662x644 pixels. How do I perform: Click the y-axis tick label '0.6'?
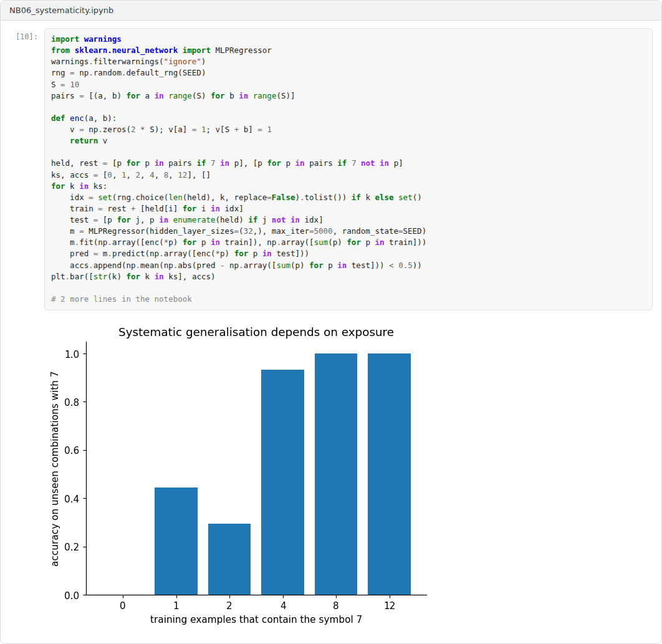pos(72,451)
